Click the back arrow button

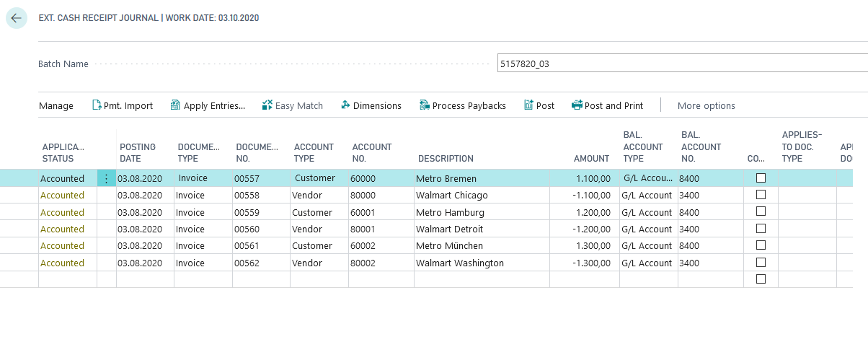(x=16, y=18)
